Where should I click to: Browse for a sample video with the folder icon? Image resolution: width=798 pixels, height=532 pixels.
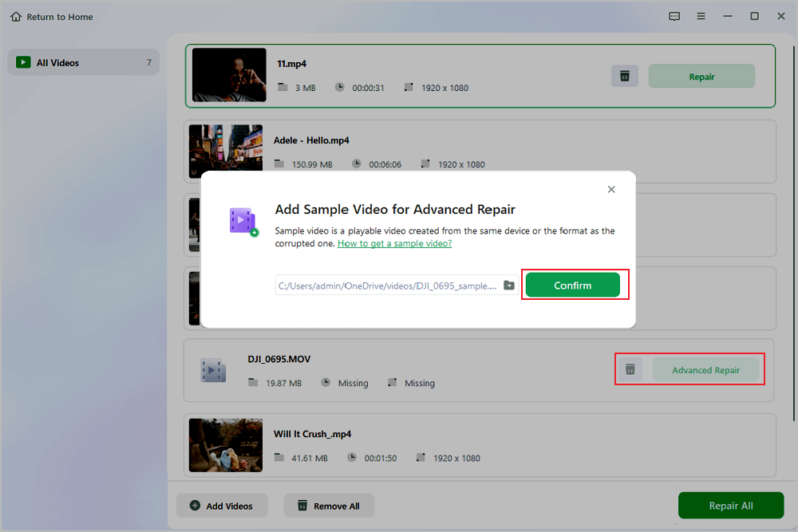pyautogui.click(x=509, y=286)
